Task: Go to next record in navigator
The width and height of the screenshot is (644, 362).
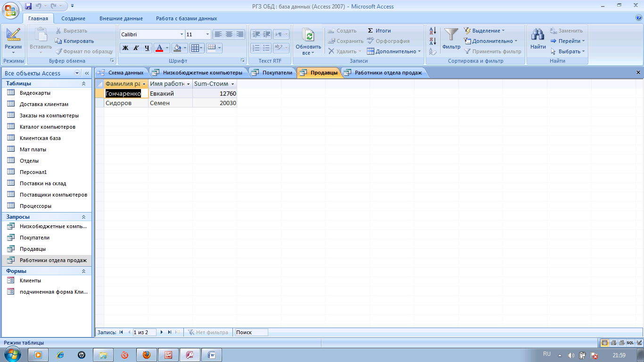Action: (162, 332)
